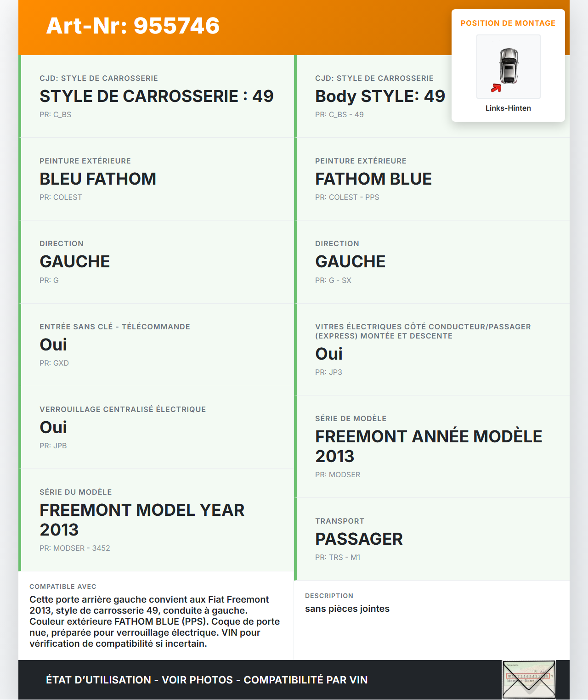Viewport: 588px width, 700px height.
Task: Click the Art-Nr: 955746 heading
Action: [133, 26]
